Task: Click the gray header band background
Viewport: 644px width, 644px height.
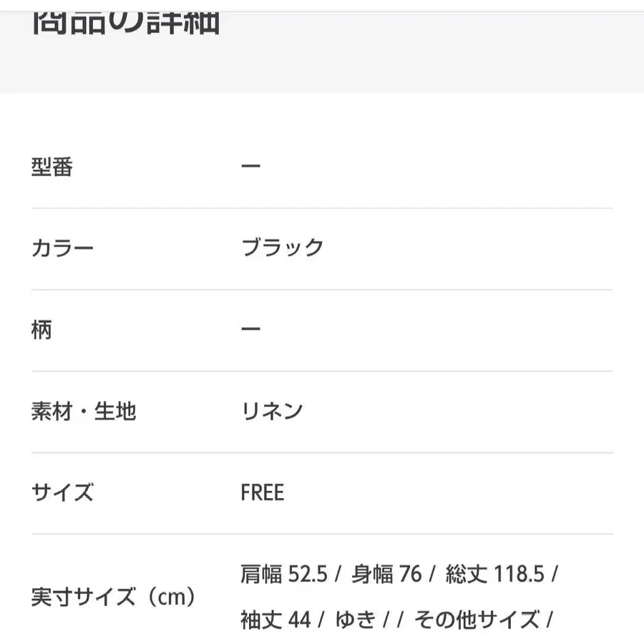Action: [x=411, y=54]
